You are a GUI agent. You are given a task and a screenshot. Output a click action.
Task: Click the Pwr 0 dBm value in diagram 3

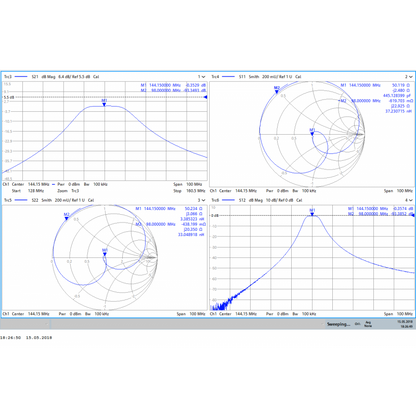click(69, 314)
